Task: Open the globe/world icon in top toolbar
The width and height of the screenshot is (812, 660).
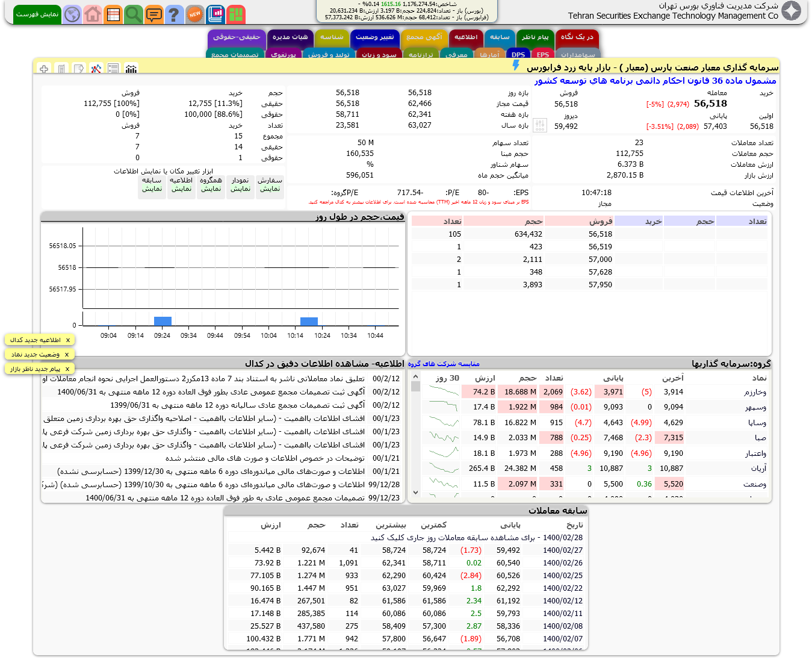Action: click(72, 14)
